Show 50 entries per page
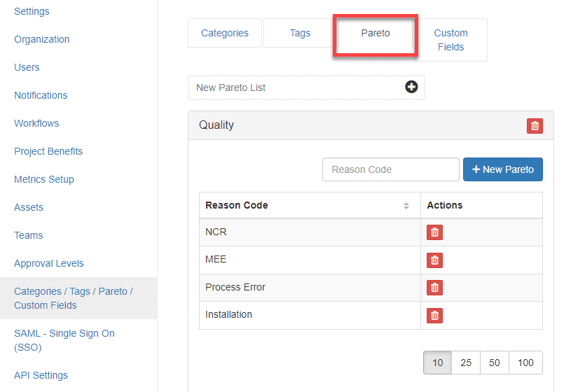Image resolution: width=564 pixels, height=392 pixels. [x=495, y=363]
